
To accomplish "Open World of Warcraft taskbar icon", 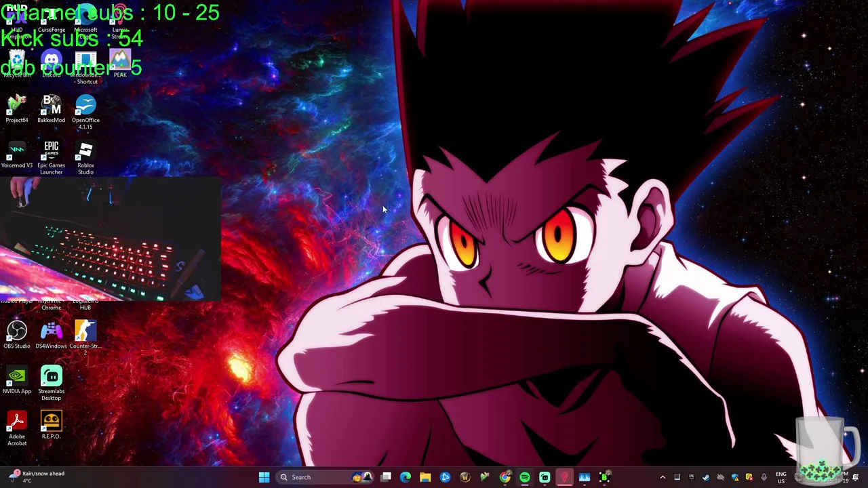I will (x=465, y=477).
